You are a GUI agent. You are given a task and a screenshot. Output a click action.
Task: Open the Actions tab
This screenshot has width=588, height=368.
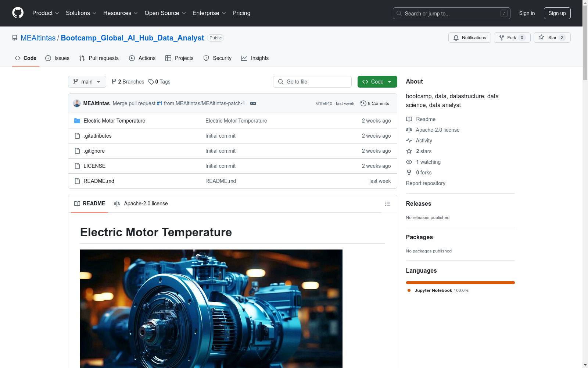tap(142, 58)
